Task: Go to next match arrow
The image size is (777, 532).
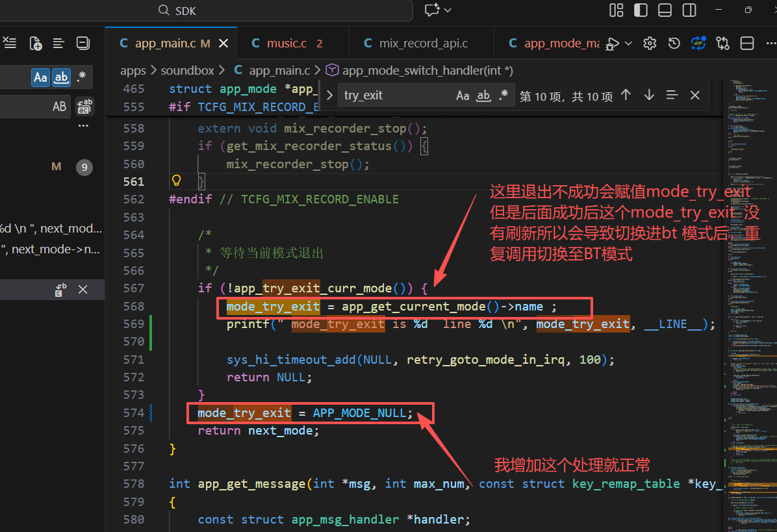Action: 648,95
